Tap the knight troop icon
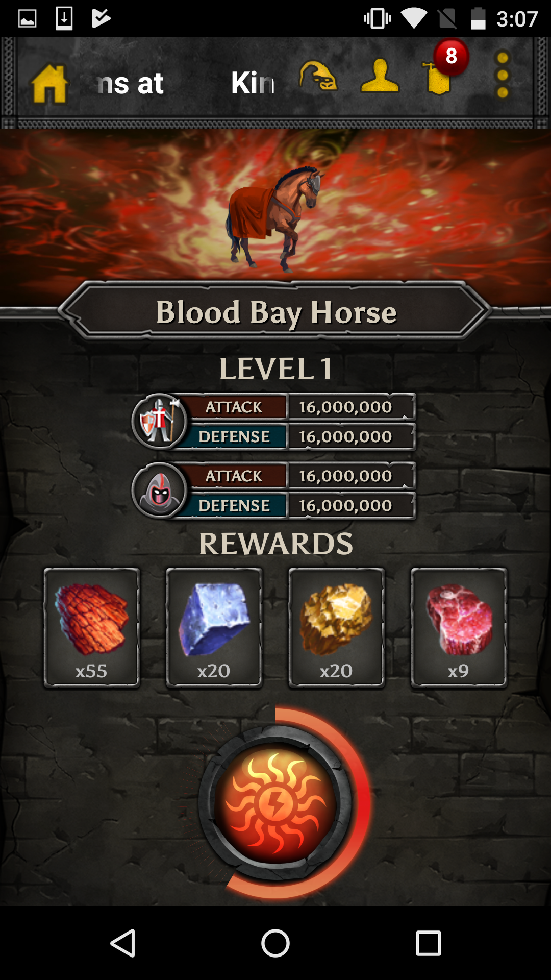The width and height of the screenshot is (551, 980). [x=159, y=422]
